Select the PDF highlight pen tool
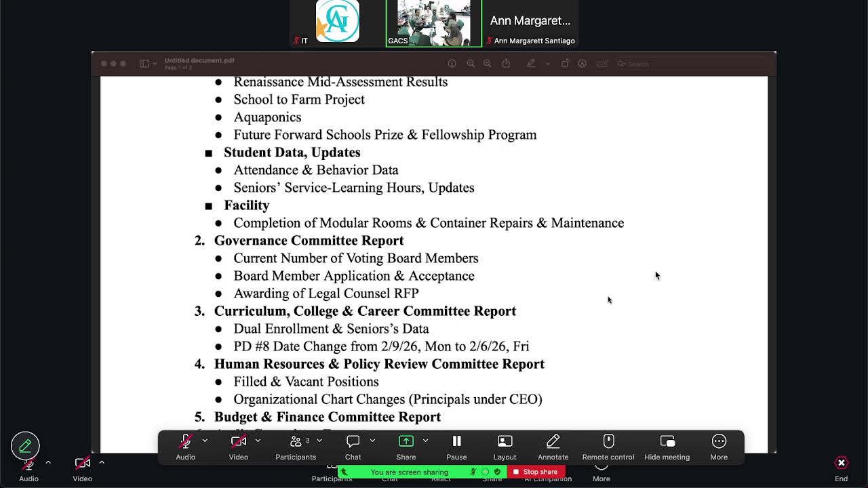 point(531,64)
